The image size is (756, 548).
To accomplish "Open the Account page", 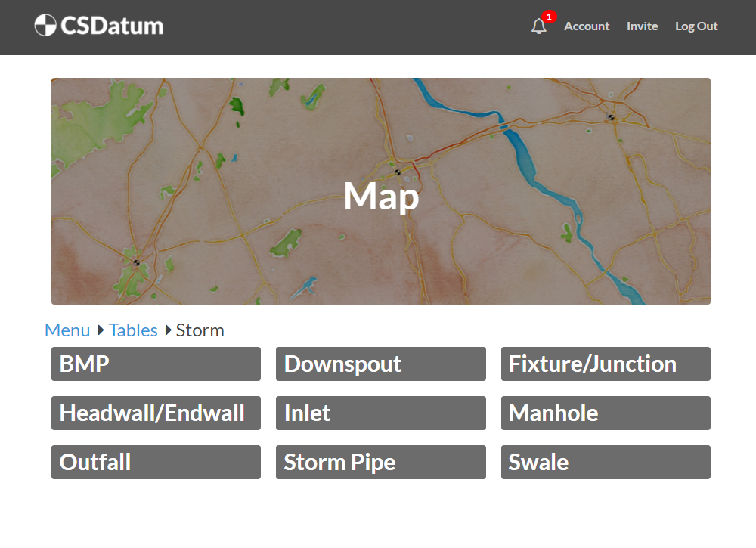I will click(x=587, y=26).
